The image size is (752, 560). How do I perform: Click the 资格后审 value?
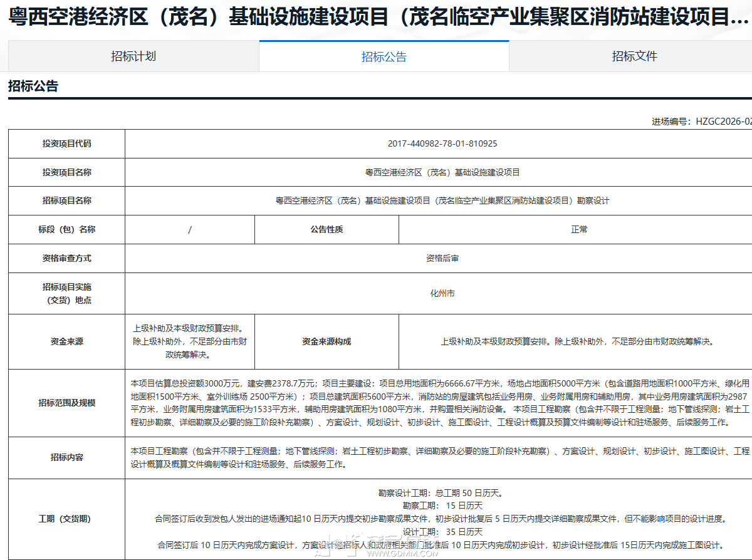(442, 258)
